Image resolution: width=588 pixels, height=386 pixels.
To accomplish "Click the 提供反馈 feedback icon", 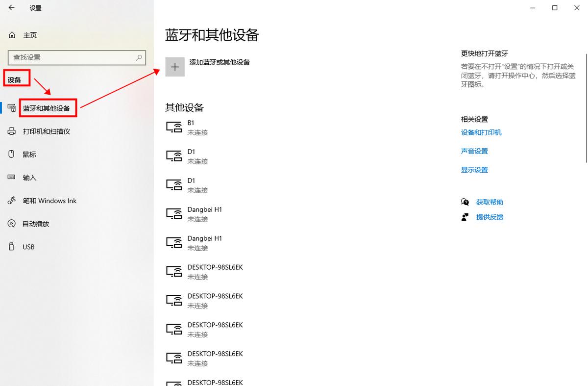I will (x=465, y=217).
